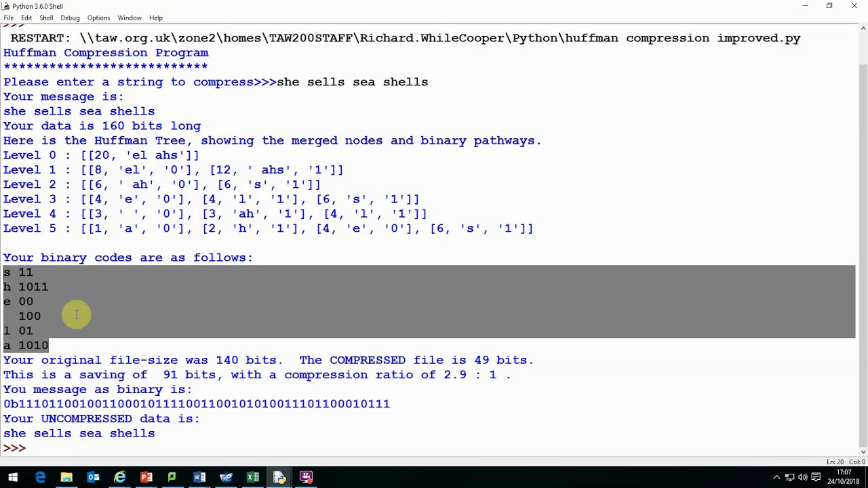Restore down the Python Shell window
Screen dimensions: 868x488
829,6
